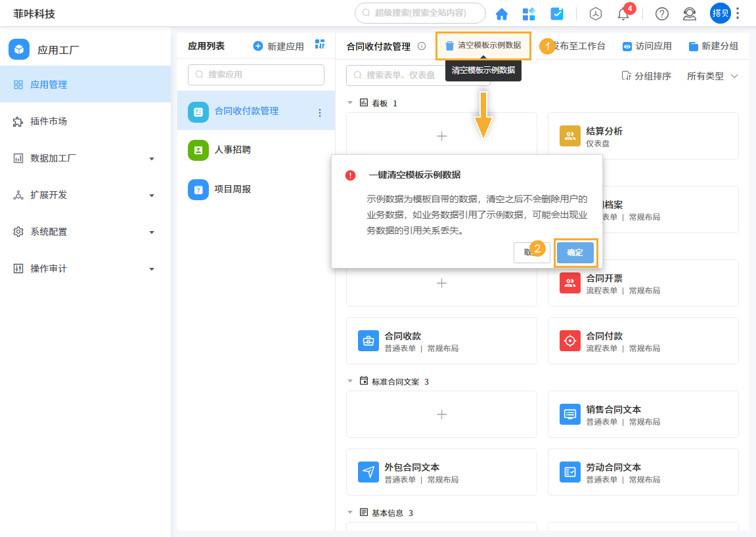756x537 pixels.
Task: Collapse the 看板 section
Action: [350, 102]
